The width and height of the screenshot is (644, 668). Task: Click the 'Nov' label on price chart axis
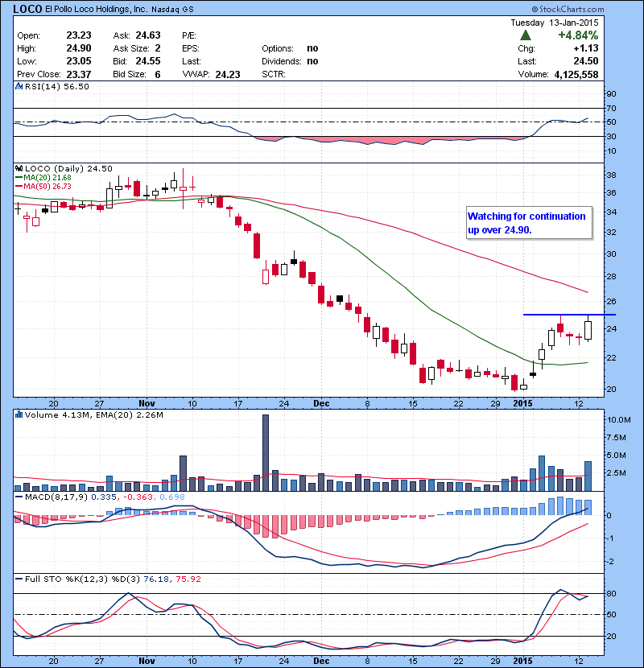tap(147, 403)
